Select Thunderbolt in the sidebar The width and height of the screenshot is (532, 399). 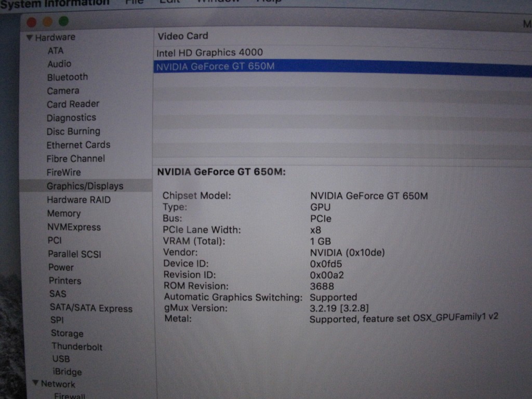77,347
